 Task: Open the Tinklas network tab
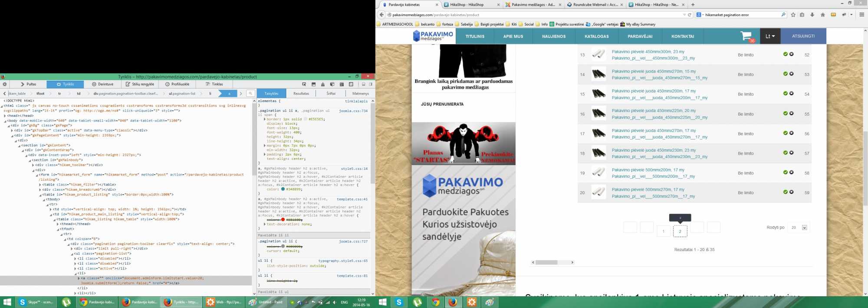[214, 84]
